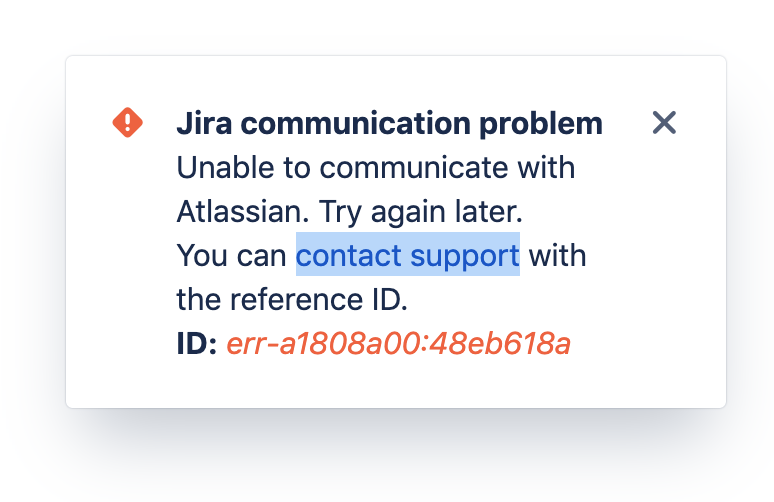Click the word 'Atlassian' in the message
This screenshot has width=774, height=502.
pos(242,211)
